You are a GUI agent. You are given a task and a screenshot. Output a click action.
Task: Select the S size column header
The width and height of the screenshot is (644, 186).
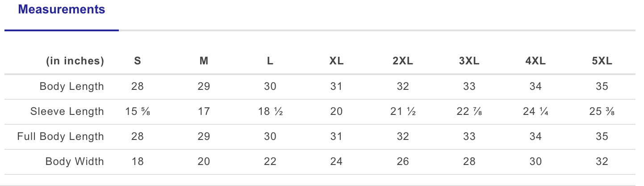138,61
